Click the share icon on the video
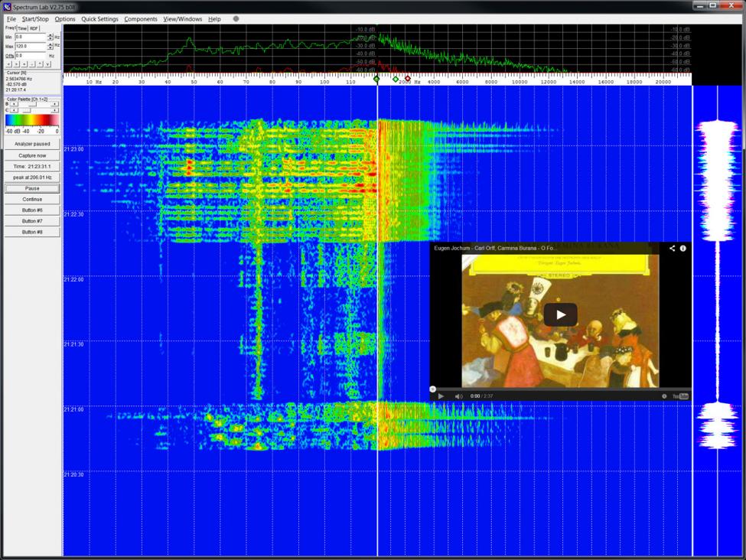 (673, 248)
